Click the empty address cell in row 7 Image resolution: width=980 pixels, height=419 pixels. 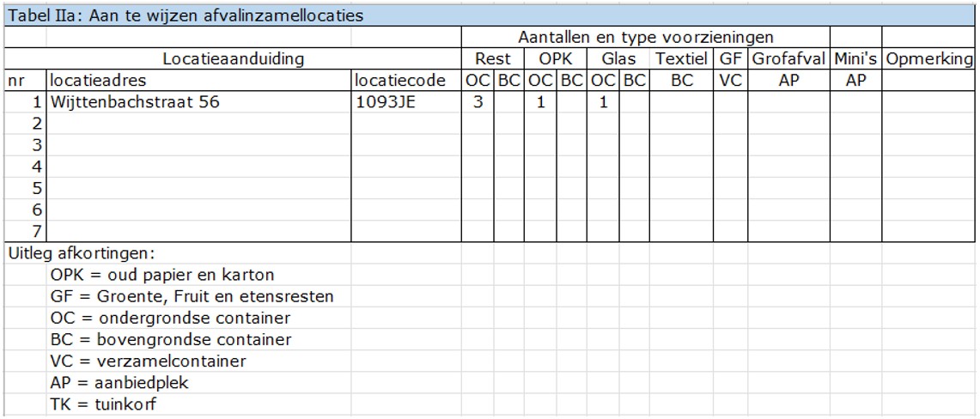coord(198,231)
